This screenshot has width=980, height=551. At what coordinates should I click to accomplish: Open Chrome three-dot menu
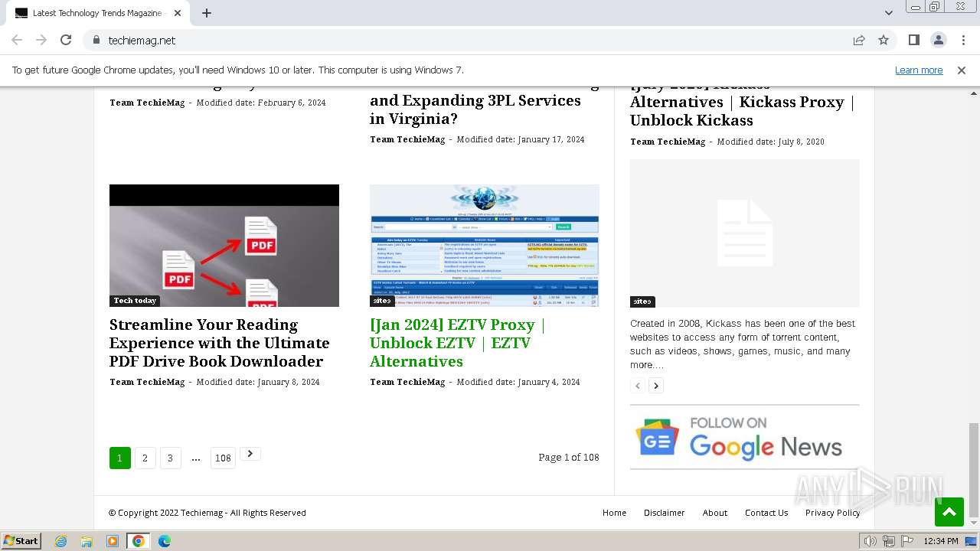(962, 40)
